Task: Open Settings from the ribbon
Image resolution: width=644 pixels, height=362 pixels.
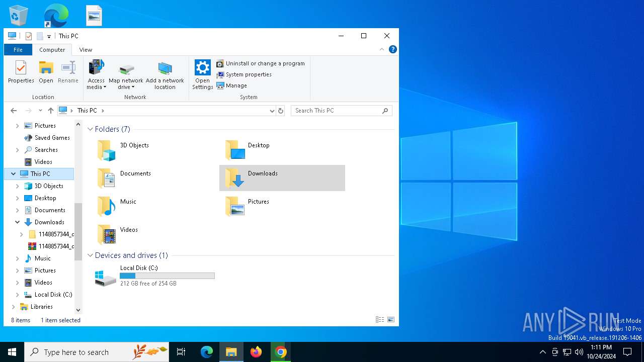Action: (x=202, y=75)
